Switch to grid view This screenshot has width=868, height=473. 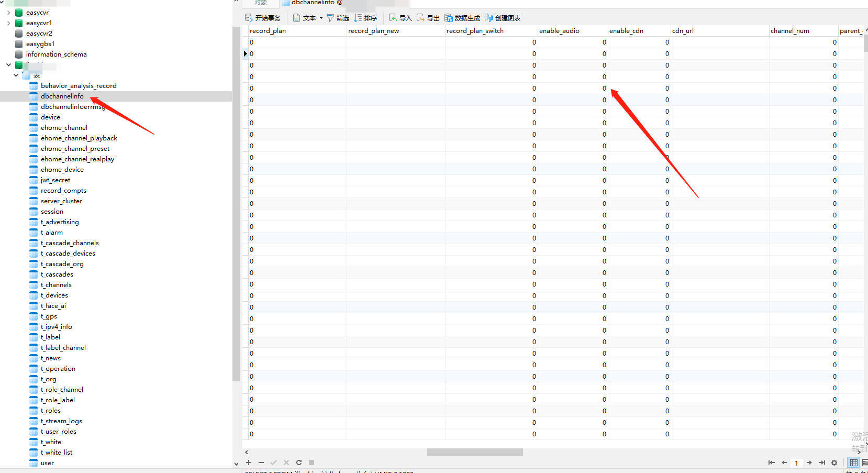click(854, 463)
